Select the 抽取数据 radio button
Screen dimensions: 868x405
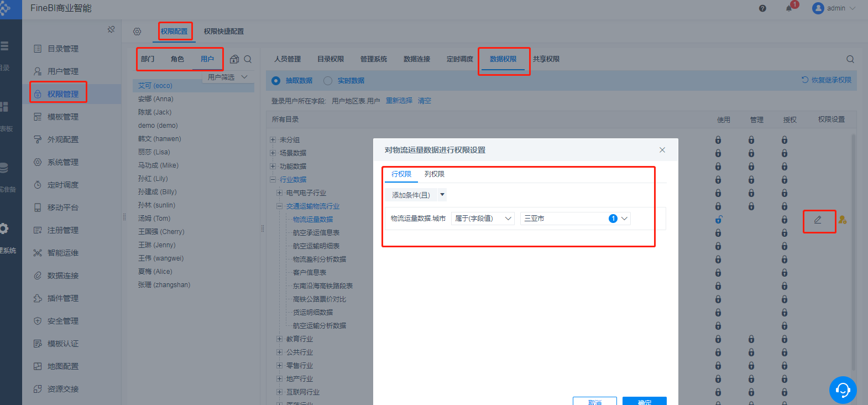(276, 81)
